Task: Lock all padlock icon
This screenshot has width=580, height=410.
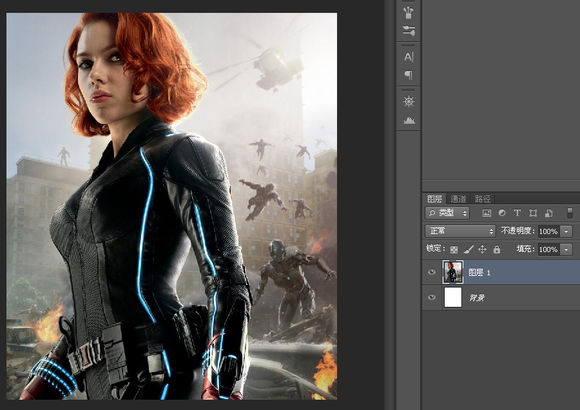Action: (x=496, y=250)
